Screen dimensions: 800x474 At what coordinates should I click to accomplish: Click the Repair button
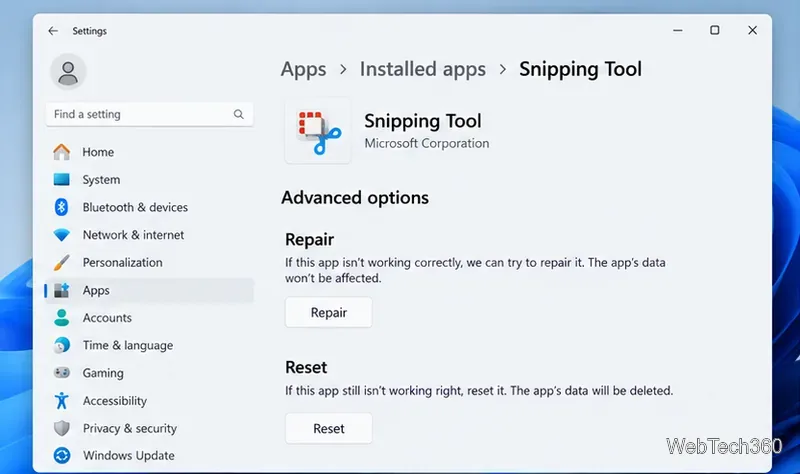click(x=329, y=312)
